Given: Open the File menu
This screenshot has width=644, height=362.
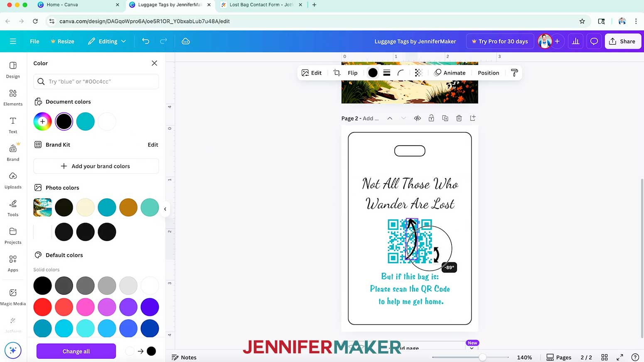Looking at the screenshot, I should tap(34, 41).
